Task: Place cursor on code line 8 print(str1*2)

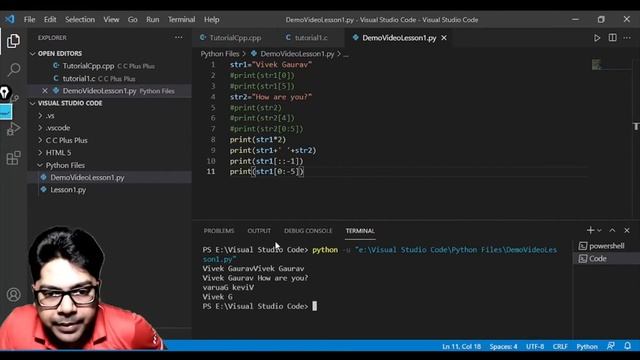Action: click(258, 140)
